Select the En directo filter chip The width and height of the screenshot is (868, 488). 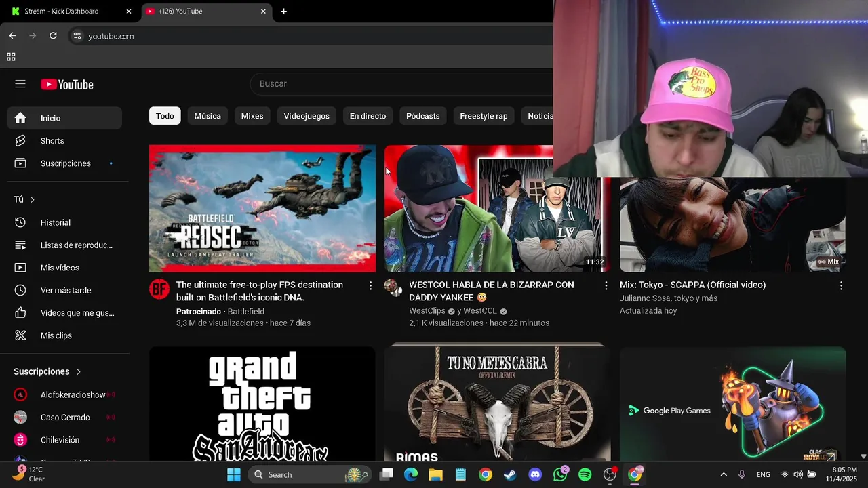point(368,116)
